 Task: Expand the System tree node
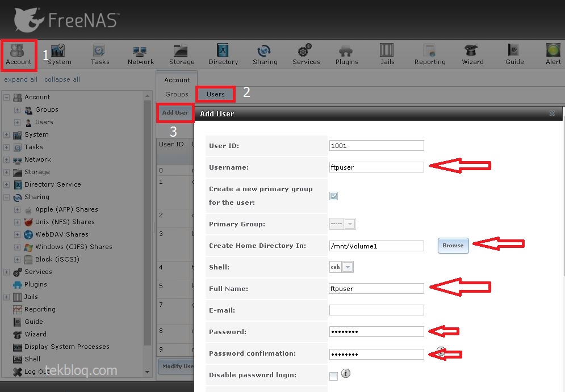[6, 134]
